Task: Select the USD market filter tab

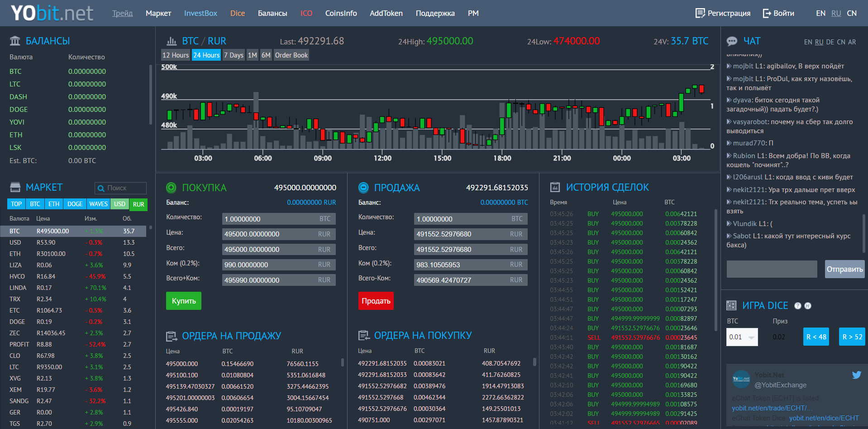Action: 119,204
